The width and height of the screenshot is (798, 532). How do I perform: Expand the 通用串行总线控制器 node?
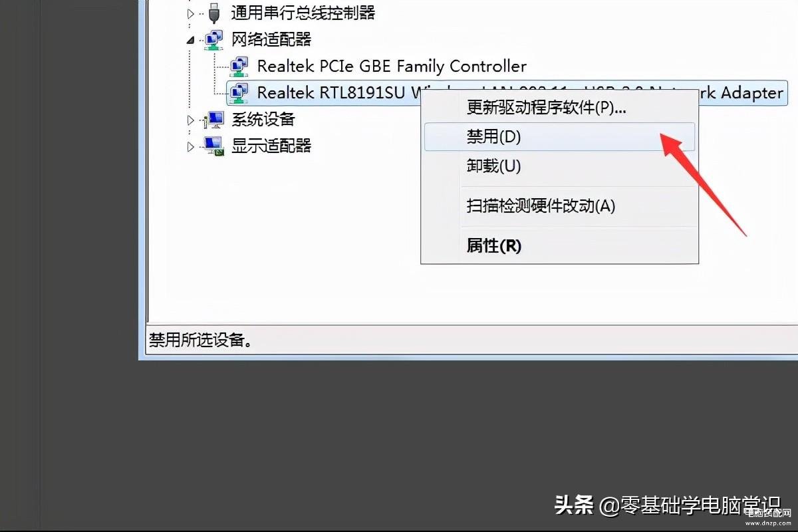pos(192,13)
